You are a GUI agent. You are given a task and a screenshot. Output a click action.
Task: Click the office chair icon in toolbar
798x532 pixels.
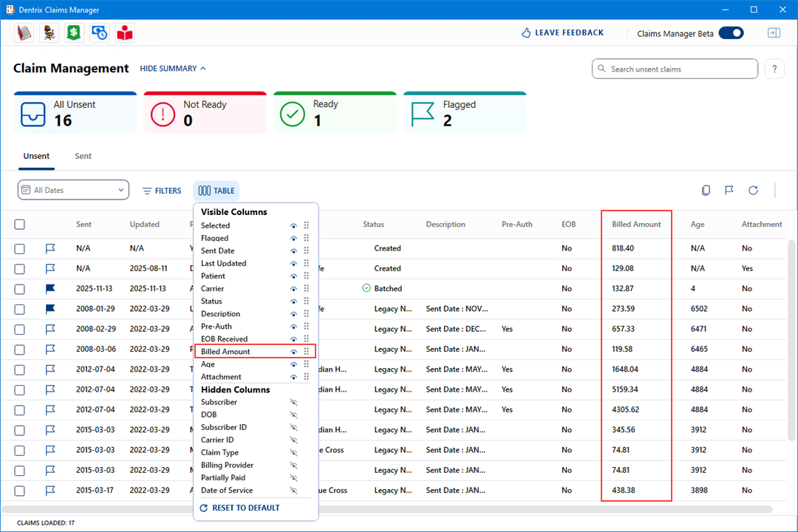(x=49, y=33)
